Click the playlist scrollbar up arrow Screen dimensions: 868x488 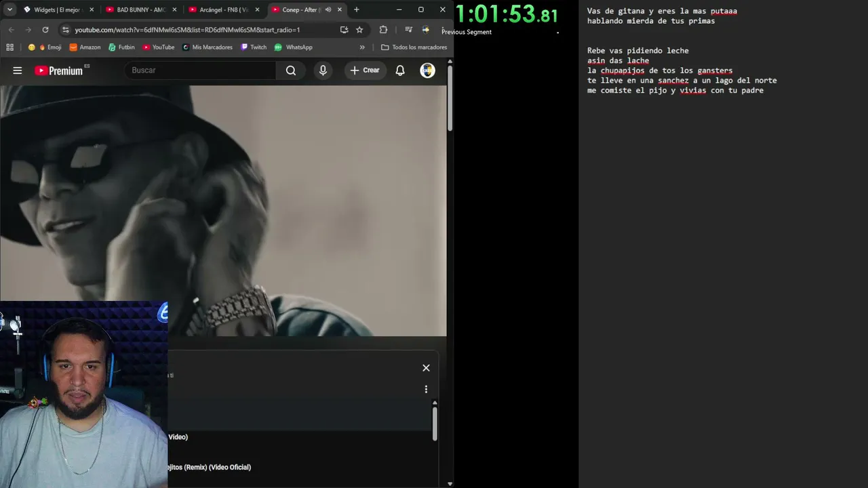pos(435,403)
